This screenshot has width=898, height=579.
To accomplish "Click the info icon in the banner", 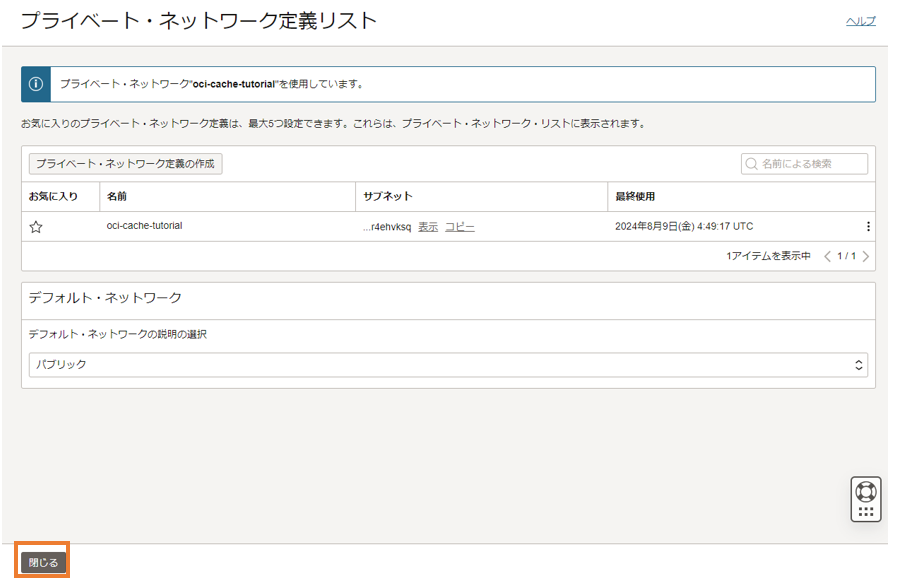I will 36,84.
